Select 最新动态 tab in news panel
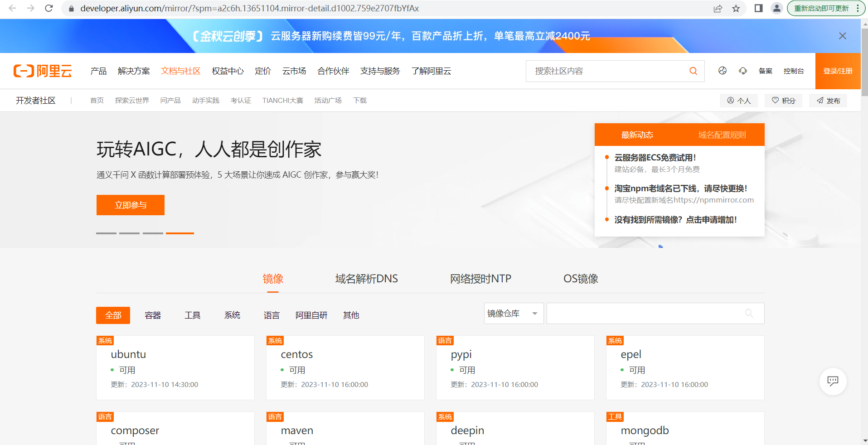This screenshot has height=445, width=868. (637, 135)
